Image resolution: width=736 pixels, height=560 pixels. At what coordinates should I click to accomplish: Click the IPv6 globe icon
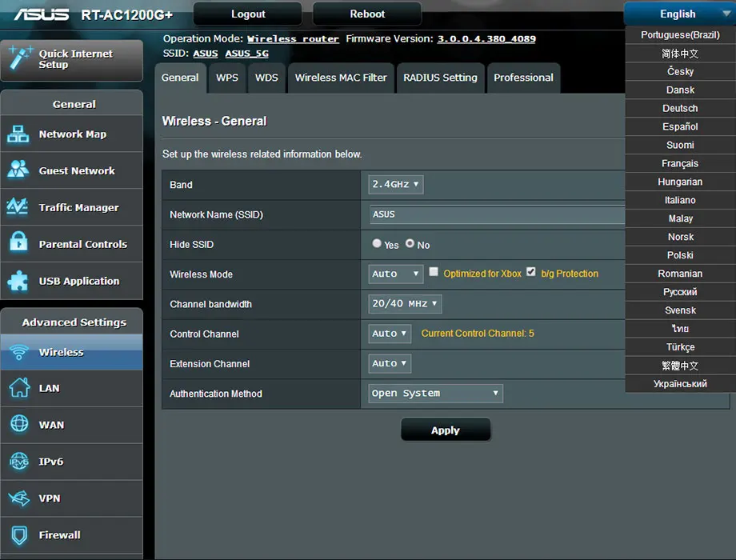click(19, 461)
